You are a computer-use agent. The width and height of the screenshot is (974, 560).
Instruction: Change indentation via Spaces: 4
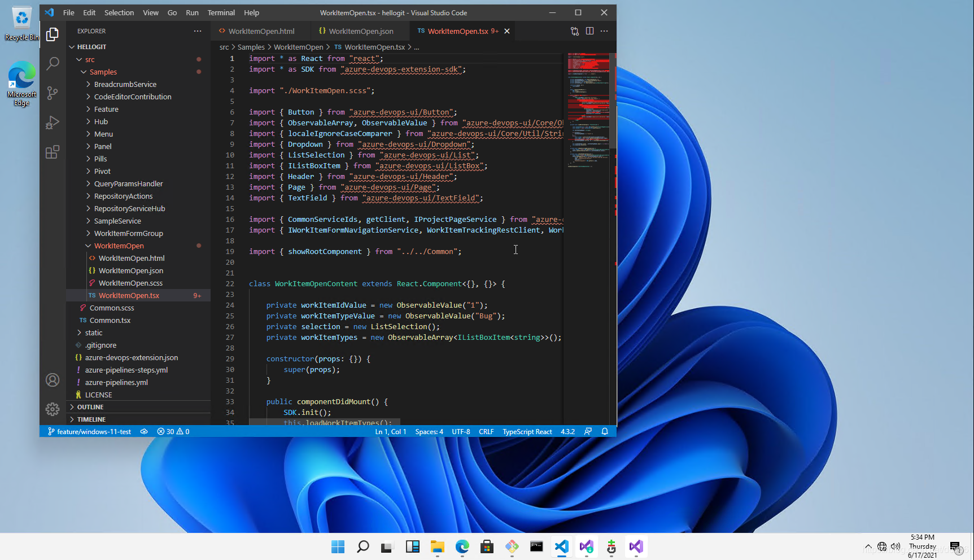pyautogui.click(x=429, y=431)
